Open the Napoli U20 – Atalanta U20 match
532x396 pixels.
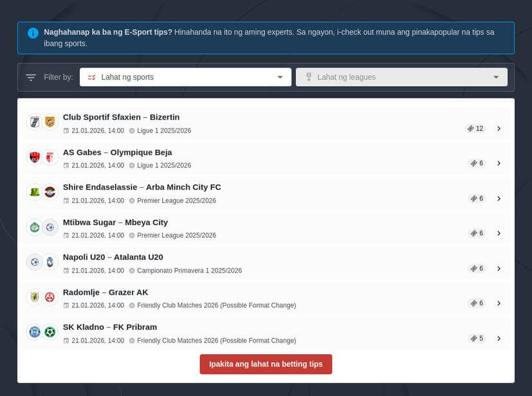pyautogui.click(x=113, y=257)
